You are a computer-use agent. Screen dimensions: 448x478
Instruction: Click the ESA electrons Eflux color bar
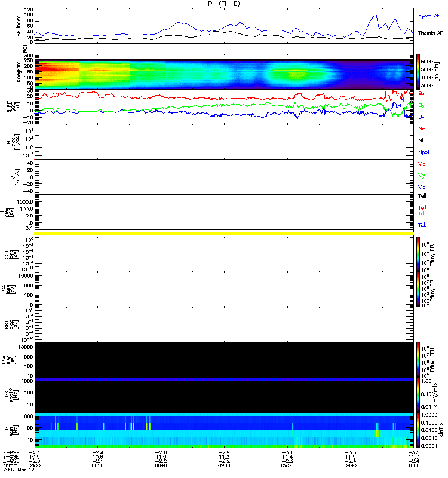click(x=418, y=360)
